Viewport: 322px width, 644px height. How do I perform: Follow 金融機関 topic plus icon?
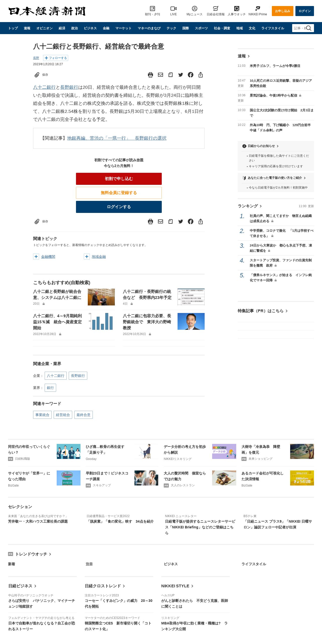click(36, 257)
